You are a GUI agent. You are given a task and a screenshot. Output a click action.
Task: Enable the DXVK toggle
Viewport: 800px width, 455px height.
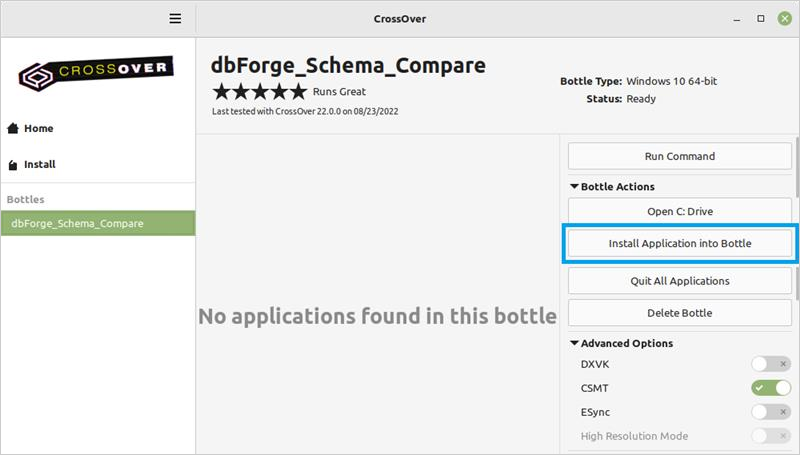(770, 364)
